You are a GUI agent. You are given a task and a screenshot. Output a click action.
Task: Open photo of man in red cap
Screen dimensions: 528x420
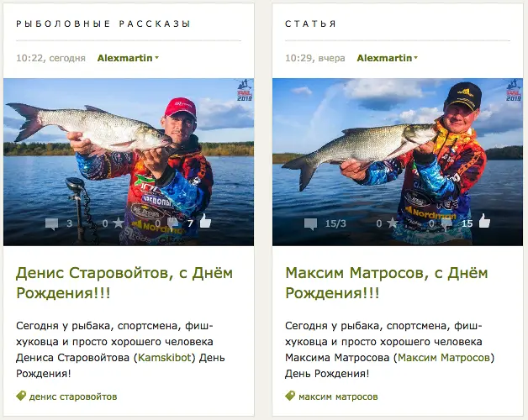129,162
